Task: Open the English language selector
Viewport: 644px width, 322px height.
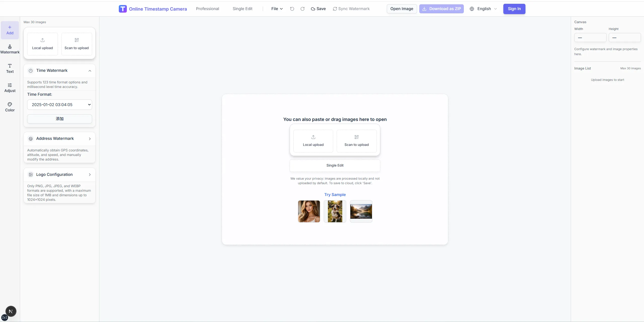Action: pyautogui.click(x=483, y=9)
